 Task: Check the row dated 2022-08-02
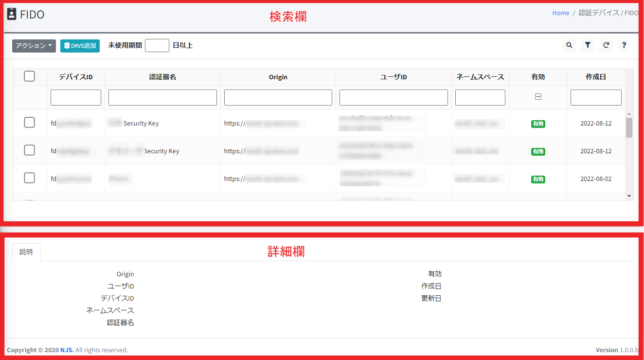coord(29,178)
